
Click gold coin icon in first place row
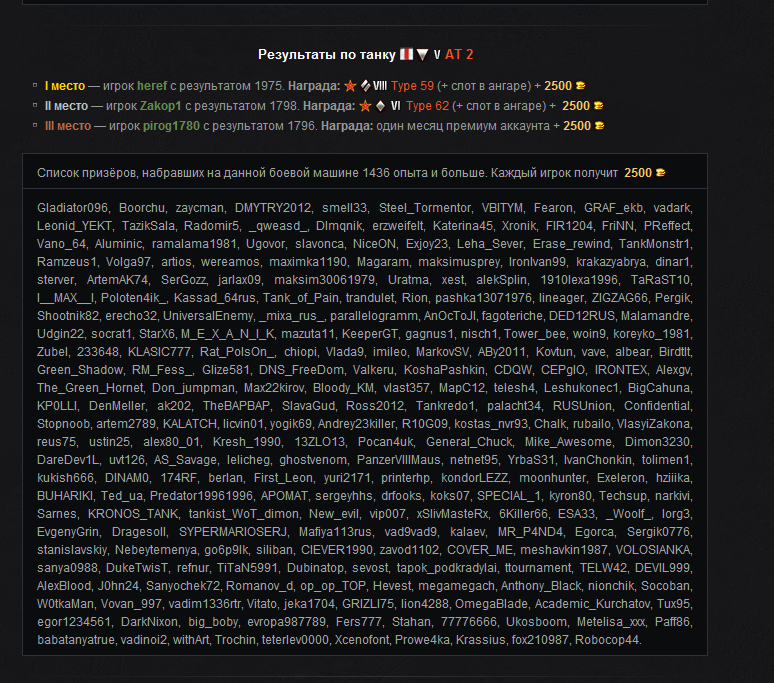(x=580, y=86)
